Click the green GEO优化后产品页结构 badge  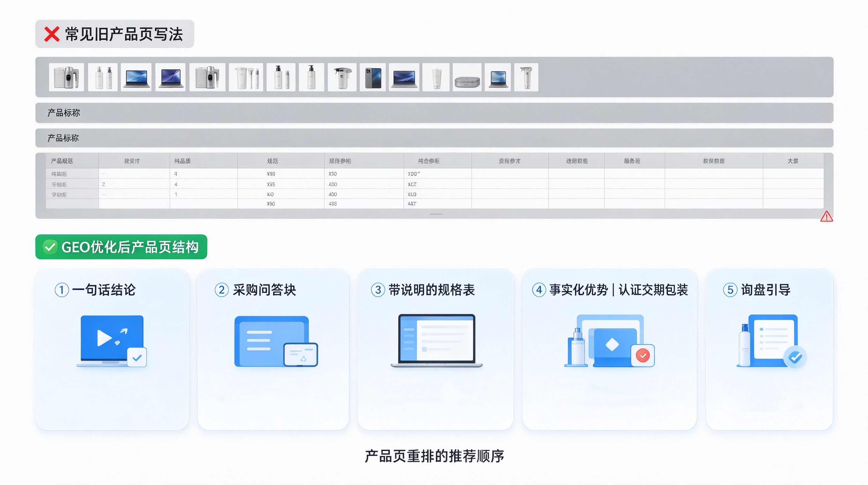[121, 247]
